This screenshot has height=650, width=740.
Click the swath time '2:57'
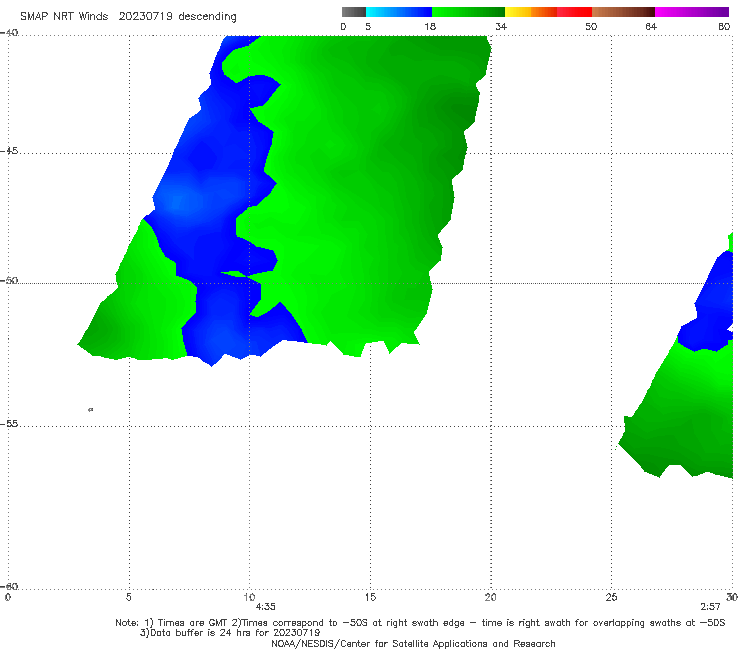tap(710, 607)
